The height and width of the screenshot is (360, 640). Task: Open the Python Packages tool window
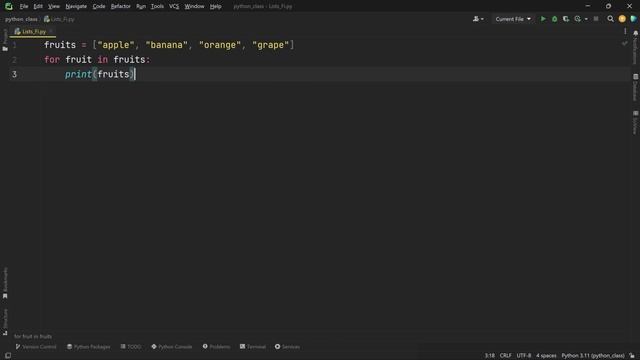pyautogui.click(x=89, y=347)
